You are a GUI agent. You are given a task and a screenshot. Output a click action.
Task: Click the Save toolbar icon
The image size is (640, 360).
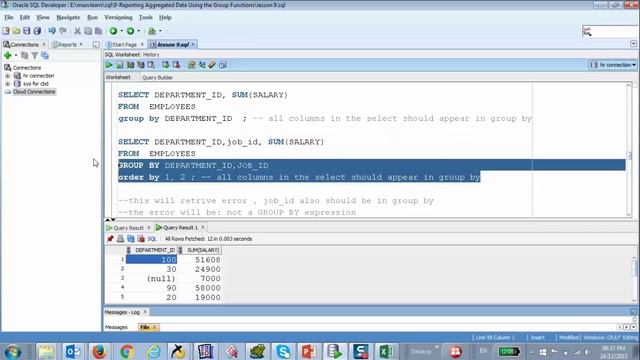pyautogui.click(x=27, y=31)
